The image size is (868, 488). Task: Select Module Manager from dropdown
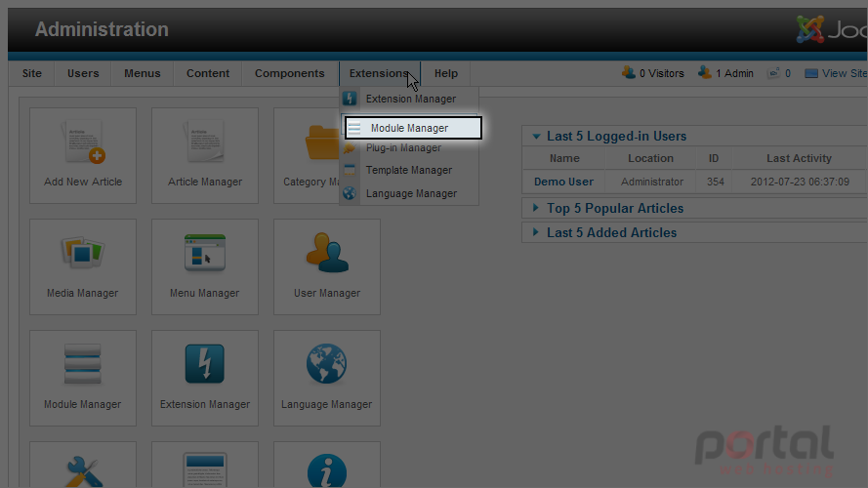(x=414, y=128)
